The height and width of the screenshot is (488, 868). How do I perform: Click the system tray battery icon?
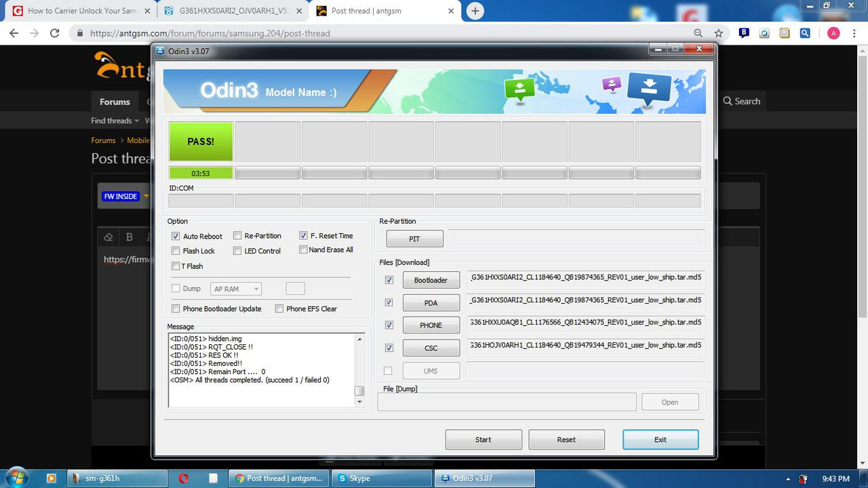tap(804, 479)
